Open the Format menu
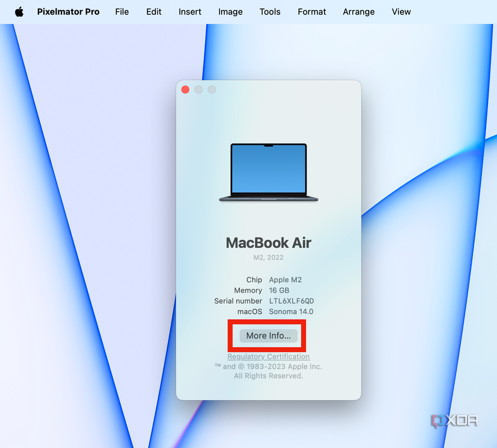This screenshot has width=497, height=448. pos(311,11)
